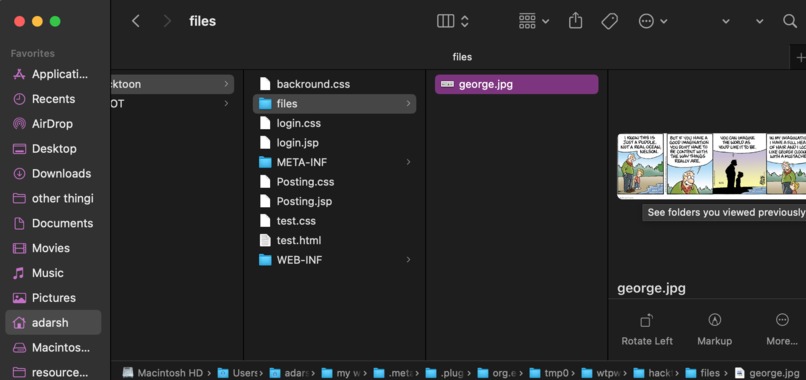Click the 'files' folder in path bar
The image size is (806, 380).
point(703,373)
